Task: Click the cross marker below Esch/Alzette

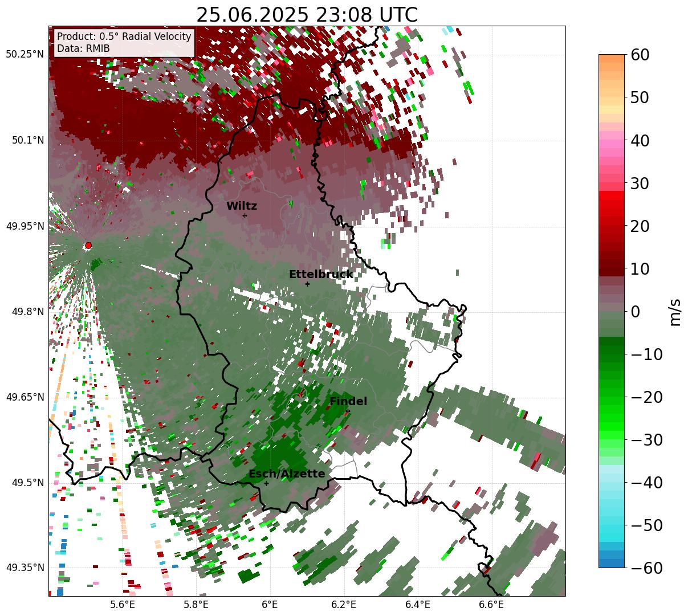Action: 266,483
